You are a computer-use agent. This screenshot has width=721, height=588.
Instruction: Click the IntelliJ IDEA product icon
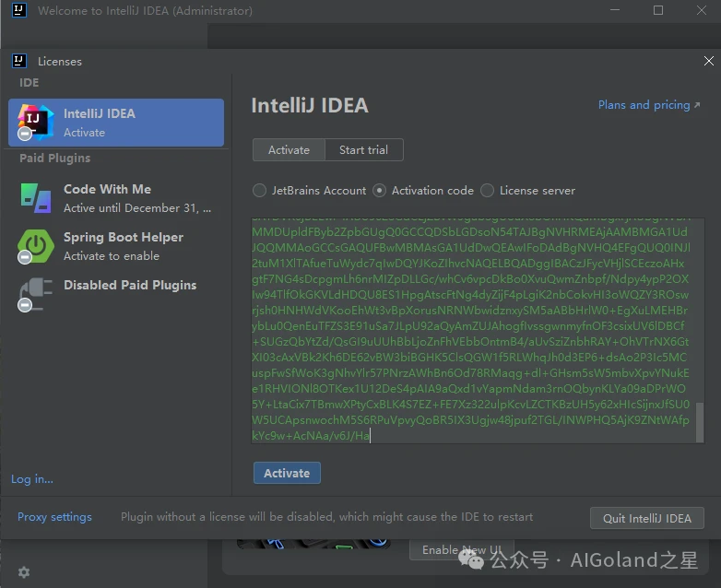[x=35, y=122]
